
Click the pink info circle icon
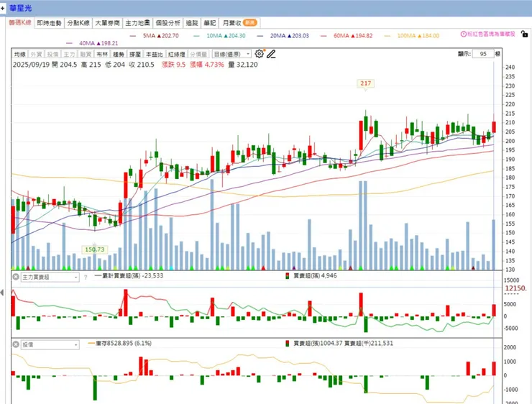pyautogui.click(x=464, y=34)
